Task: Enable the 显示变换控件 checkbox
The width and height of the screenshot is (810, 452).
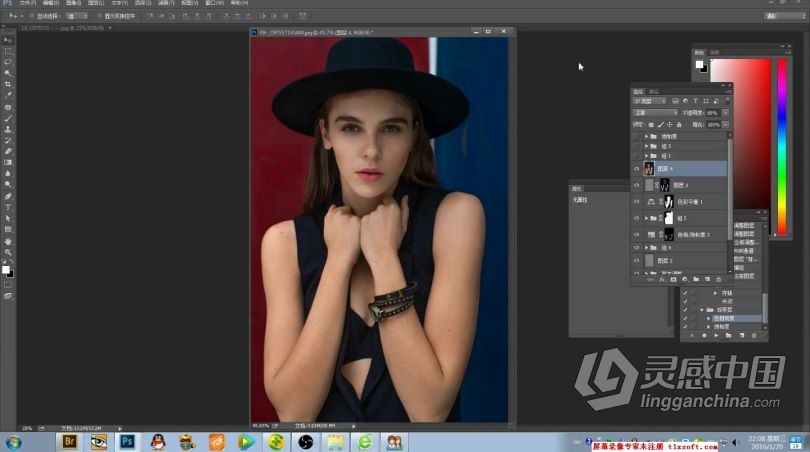Action: click(99, 16)
